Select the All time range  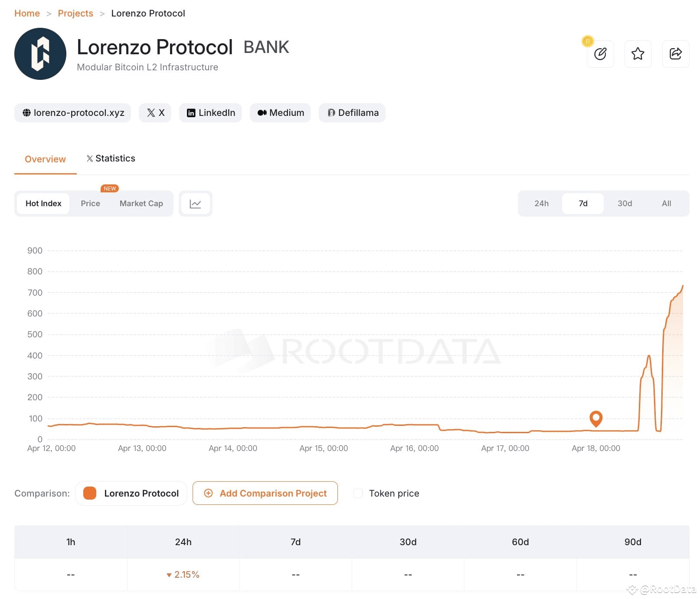[x=666, y=203]
